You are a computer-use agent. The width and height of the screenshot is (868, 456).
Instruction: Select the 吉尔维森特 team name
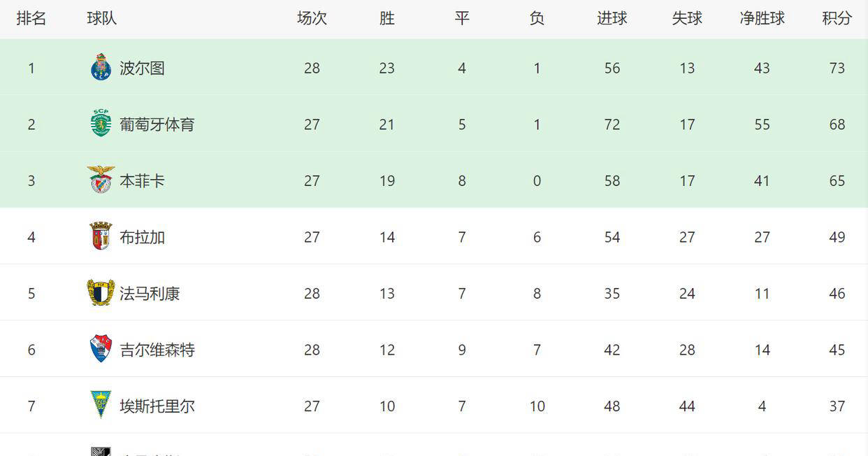coord(157,350)
